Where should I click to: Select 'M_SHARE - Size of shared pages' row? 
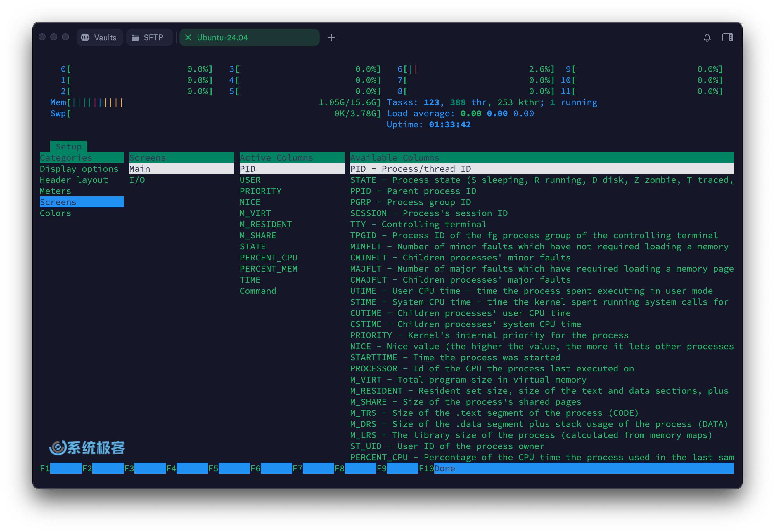tap(542, 402)
